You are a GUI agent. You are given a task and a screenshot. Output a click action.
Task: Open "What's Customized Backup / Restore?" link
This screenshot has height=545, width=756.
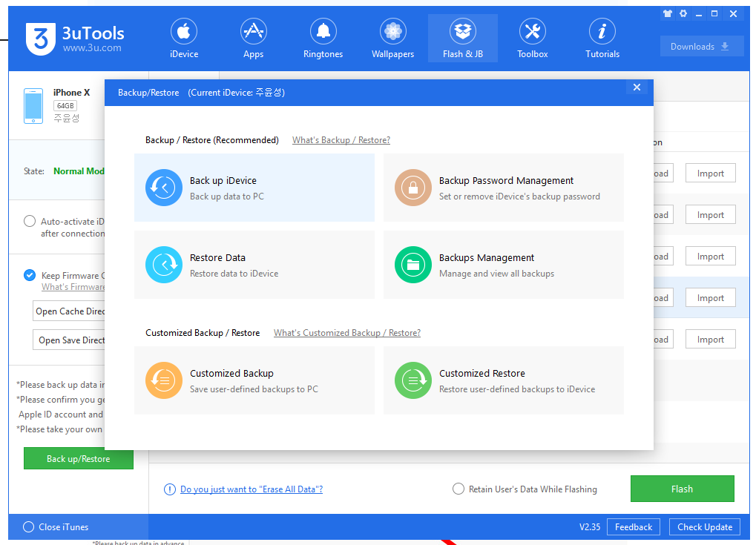(x=347, y=333)
